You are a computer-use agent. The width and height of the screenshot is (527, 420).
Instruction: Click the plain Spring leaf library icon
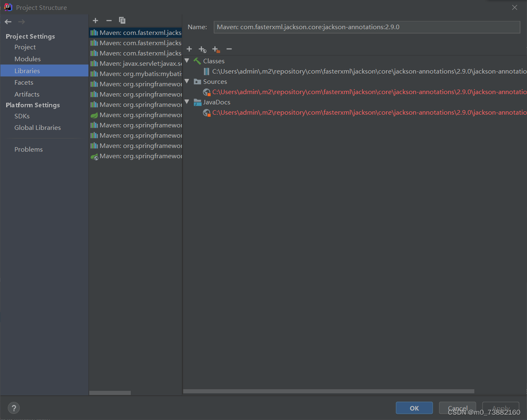click(x=94, y=115)
